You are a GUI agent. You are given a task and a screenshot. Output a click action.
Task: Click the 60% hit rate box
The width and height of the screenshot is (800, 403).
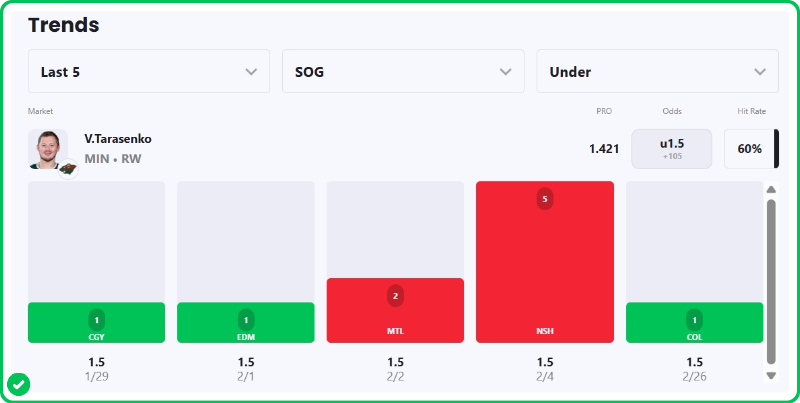(x=750, y=149)
